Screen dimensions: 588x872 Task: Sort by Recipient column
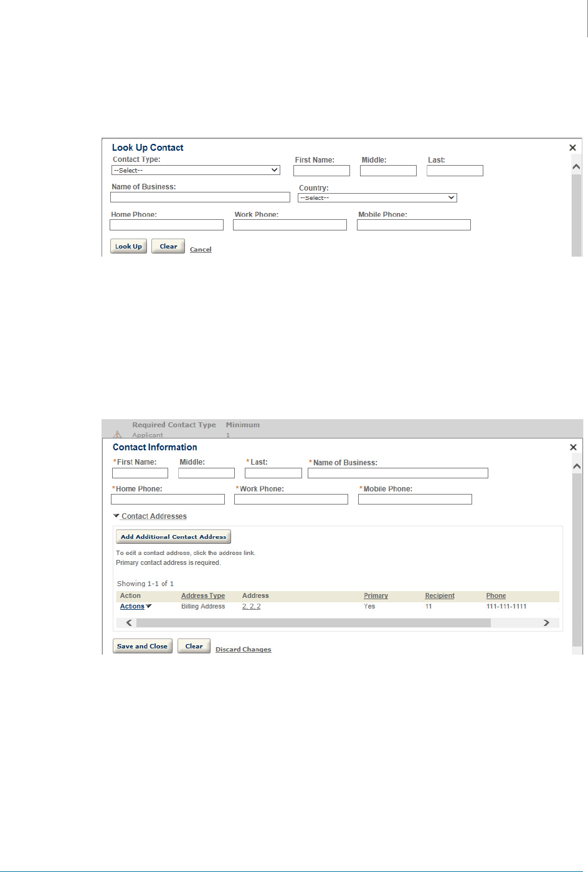pos(440,596)
